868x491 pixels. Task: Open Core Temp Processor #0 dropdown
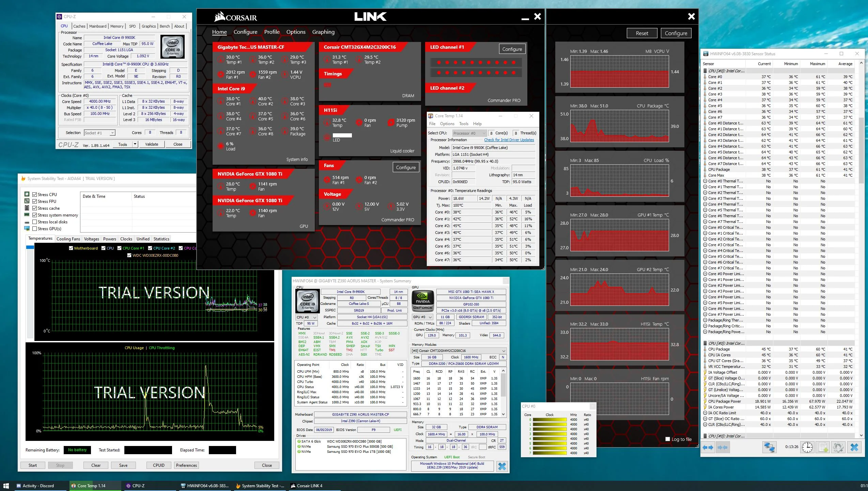(x=469, y=133)
